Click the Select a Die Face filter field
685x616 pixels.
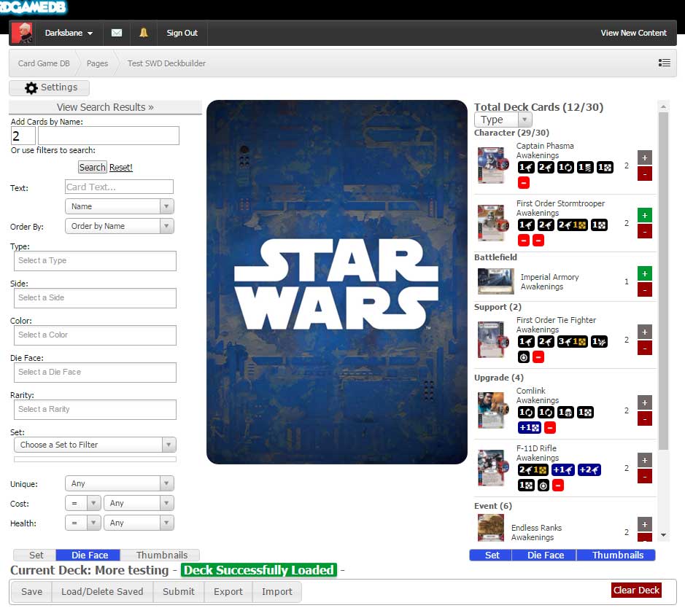coord(96,373)
